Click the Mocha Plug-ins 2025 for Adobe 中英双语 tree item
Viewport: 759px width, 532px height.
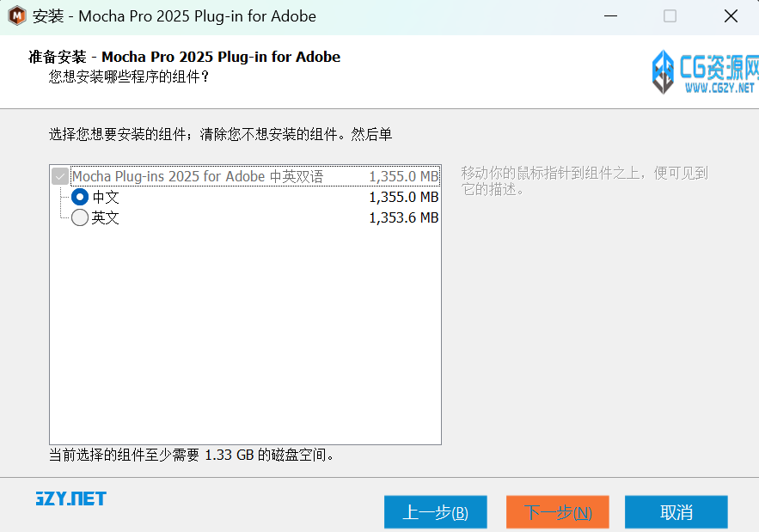pyautogui.click(x=198, y=177)
